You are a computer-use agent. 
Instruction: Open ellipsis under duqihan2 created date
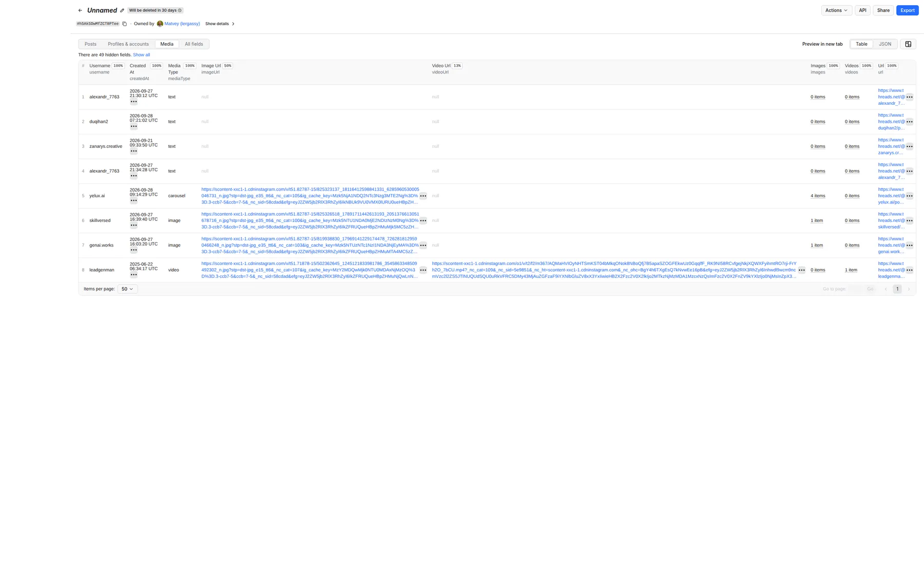133,126
